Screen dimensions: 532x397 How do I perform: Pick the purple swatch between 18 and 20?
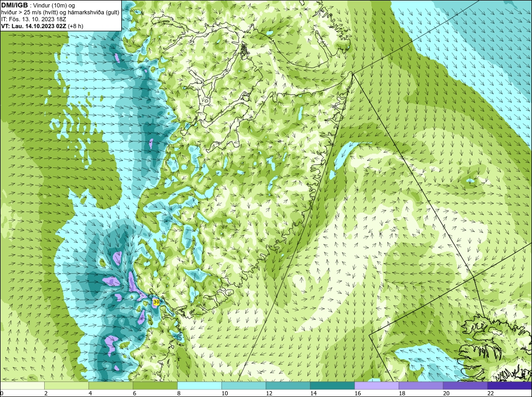[x=421, y=386]
